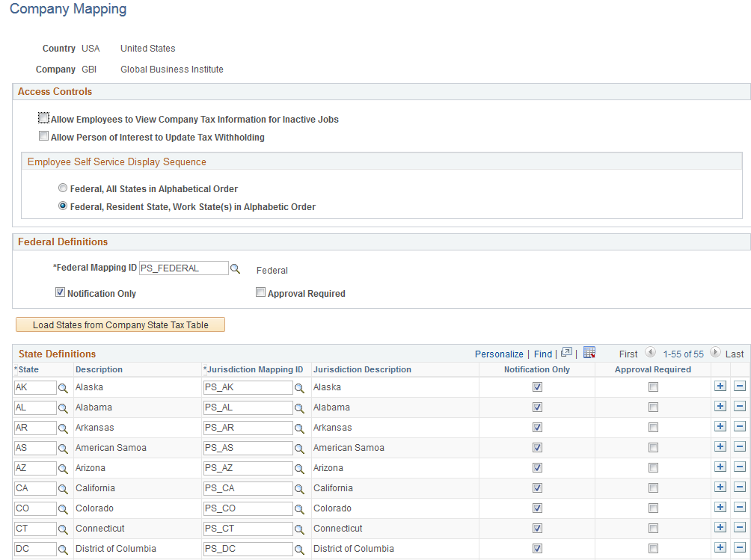Delete the Colorado row

(740, 507)
